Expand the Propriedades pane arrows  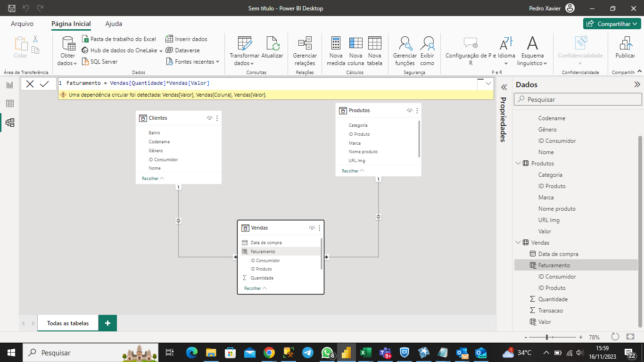(x=504, y=87)
